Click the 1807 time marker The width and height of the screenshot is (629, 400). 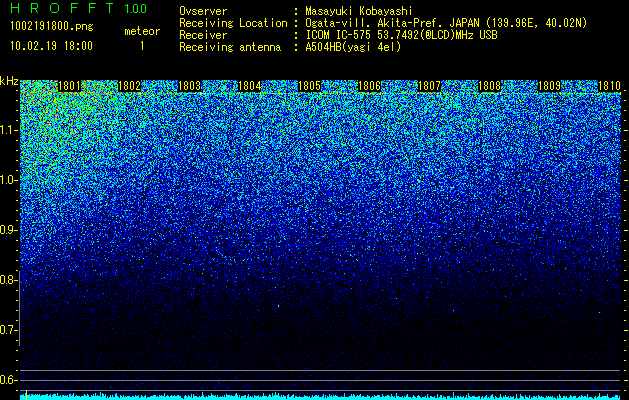[429, 86]
